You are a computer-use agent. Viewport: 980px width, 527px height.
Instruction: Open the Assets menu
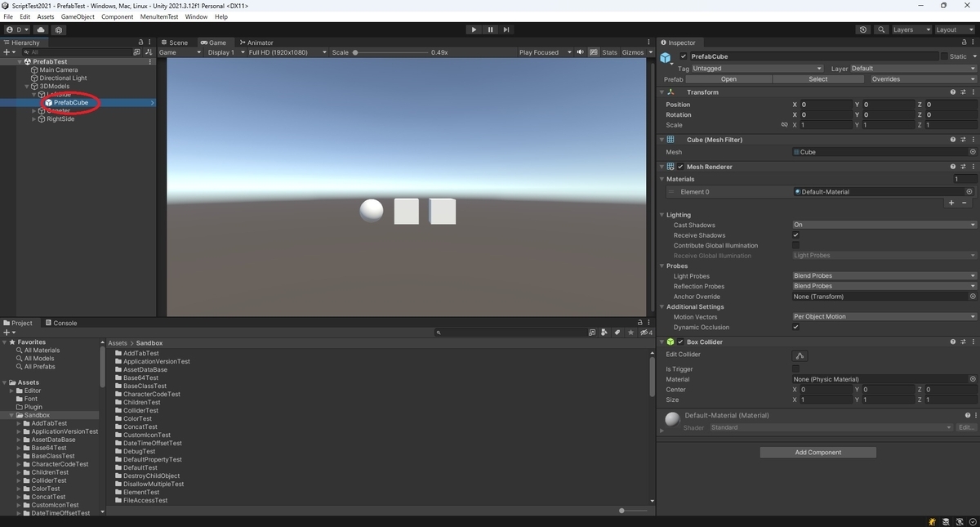pos(46,16)
